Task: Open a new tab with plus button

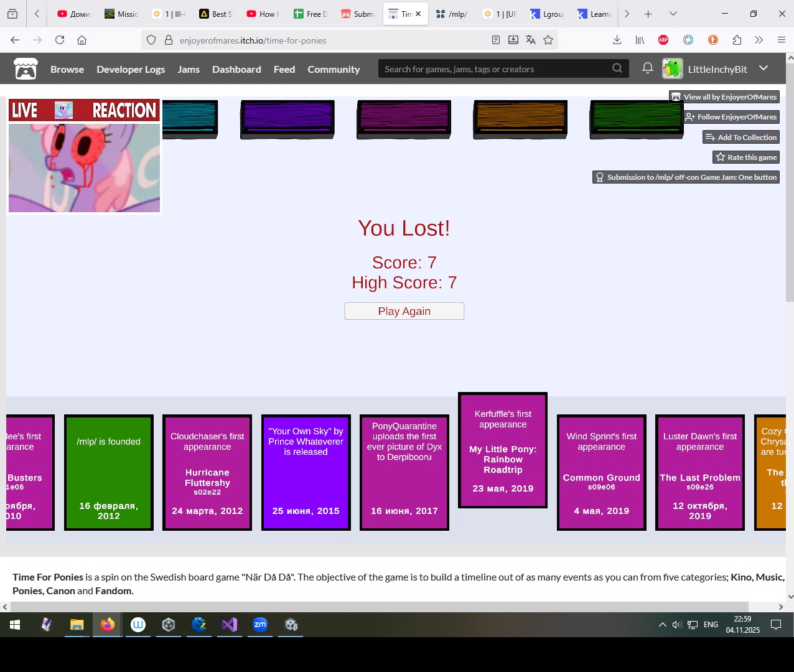Action: coord(648,14)
